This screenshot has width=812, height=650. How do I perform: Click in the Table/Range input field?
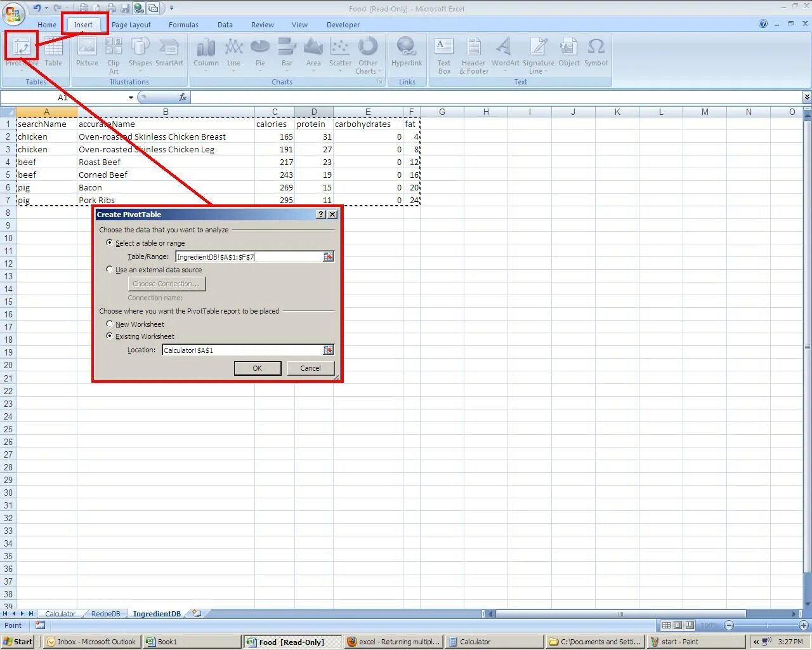[x=249, y=256]
